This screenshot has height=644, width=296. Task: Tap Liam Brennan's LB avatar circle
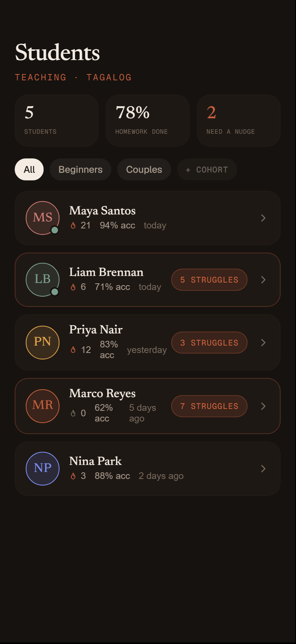point(43,280)
